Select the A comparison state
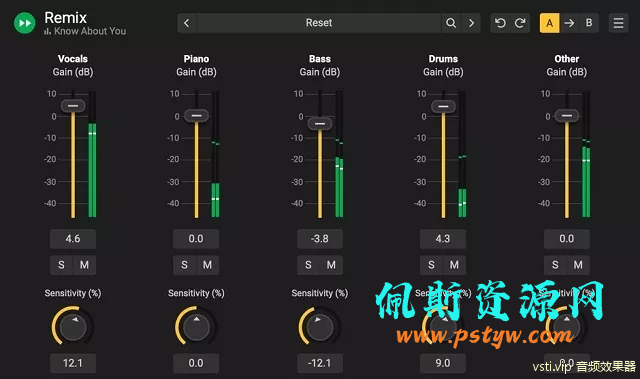 pyautogui.click(x=549, y=23)
